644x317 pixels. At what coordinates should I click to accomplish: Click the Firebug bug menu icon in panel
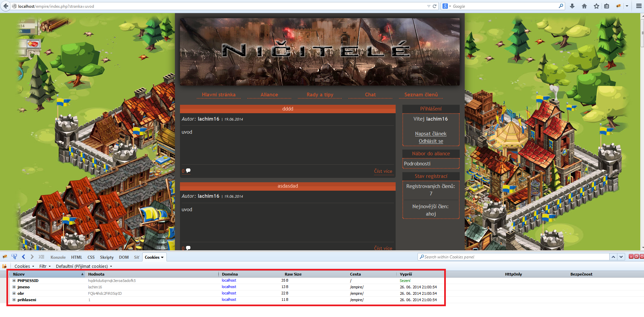tap(5, 257)
